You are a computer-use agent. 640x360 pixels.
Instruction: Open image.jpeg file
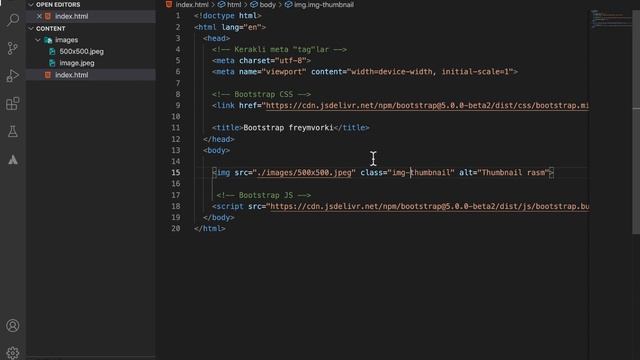(x=77, y=63)
